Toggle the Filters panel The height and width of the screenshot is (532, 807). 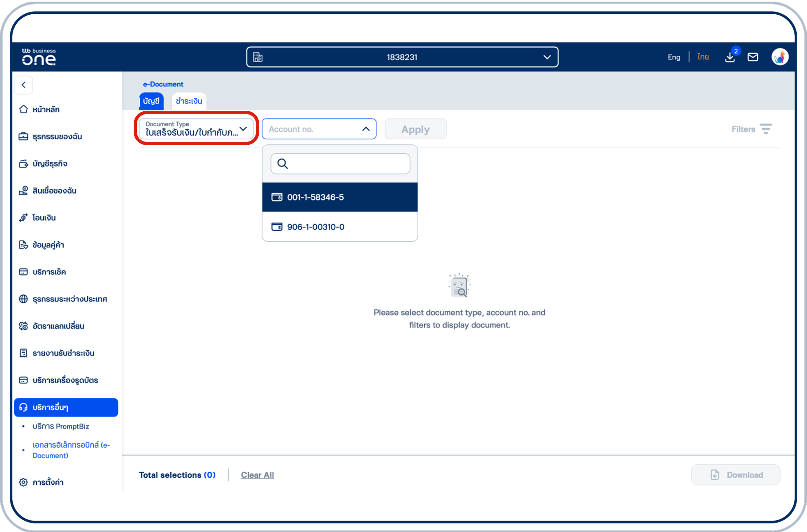point(751,129)
